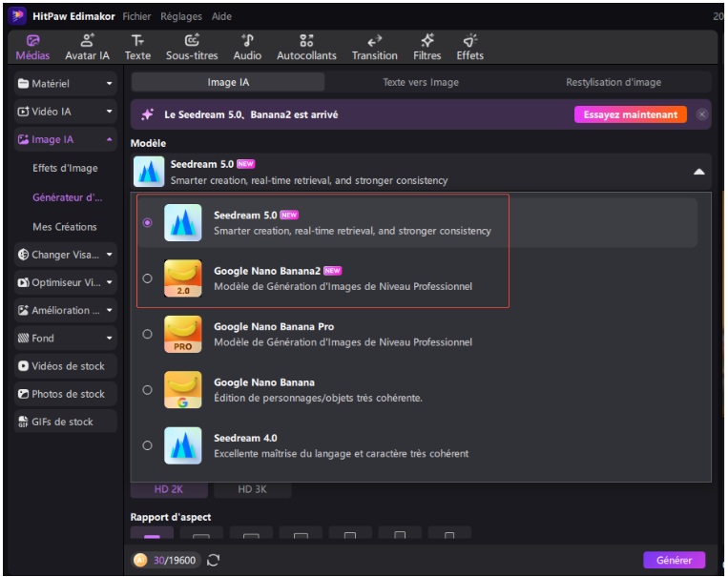
Task: Click the Audio toolbar icon
Action: pyautogui.click(x=247, y=41)
